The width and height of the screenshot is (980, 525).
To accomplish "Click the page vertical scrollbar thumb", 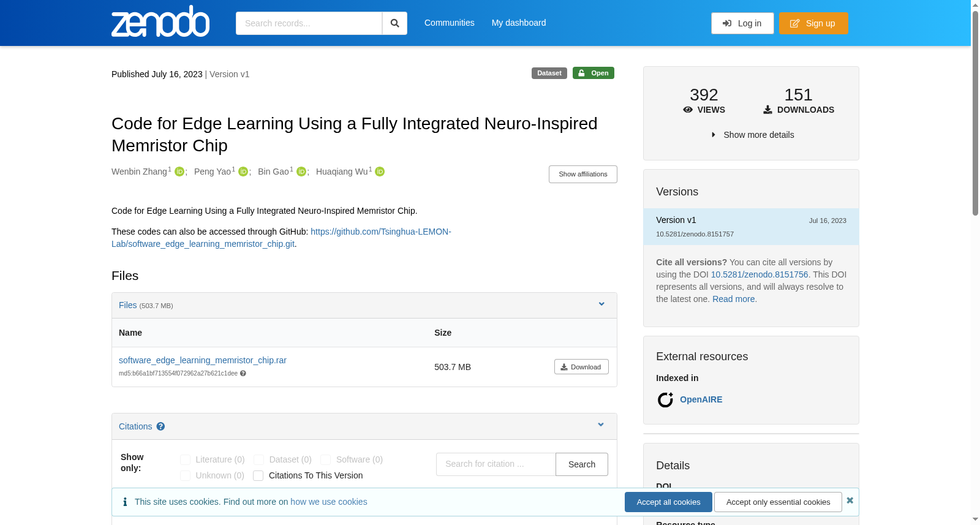I will (975, 113).
